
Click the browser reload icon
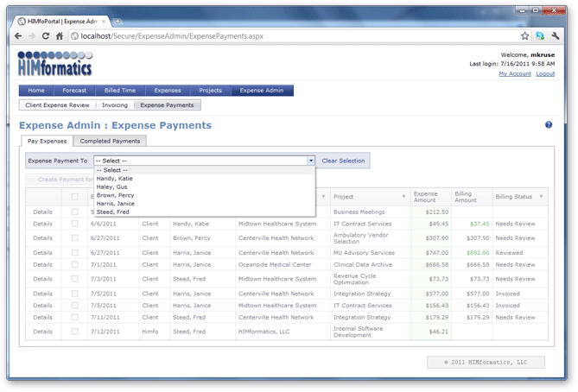point(47,36)
